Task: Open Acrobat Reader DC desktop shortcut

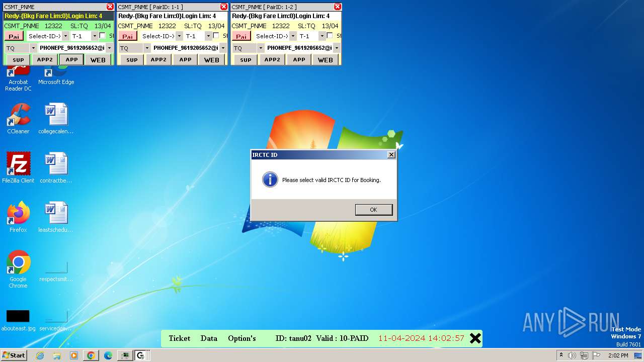Action: pos(18,78)
